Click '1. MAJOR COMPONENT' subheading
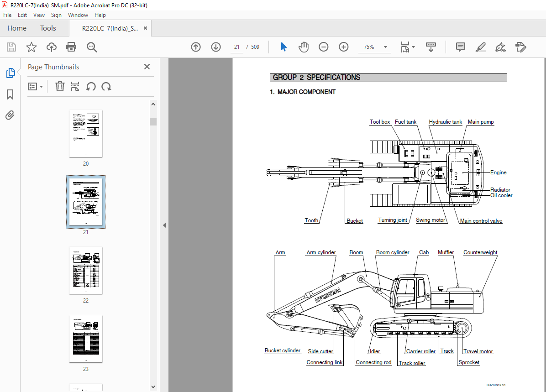Screen dimensions: 546x392 303,92
